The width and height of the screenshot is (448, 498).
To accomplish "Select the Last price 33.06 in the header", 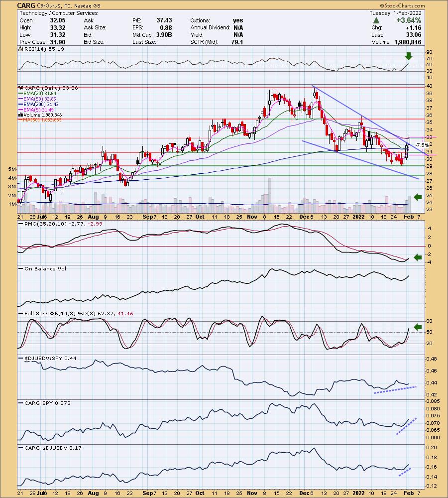I will pos(414,35).
